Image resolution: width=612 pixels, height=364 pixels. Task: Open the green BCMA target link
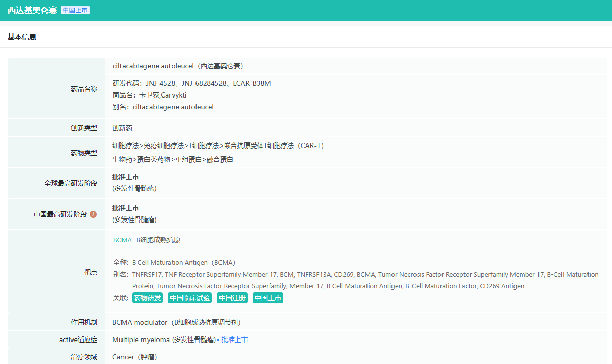pyautogui.click(x=122, y=240)
